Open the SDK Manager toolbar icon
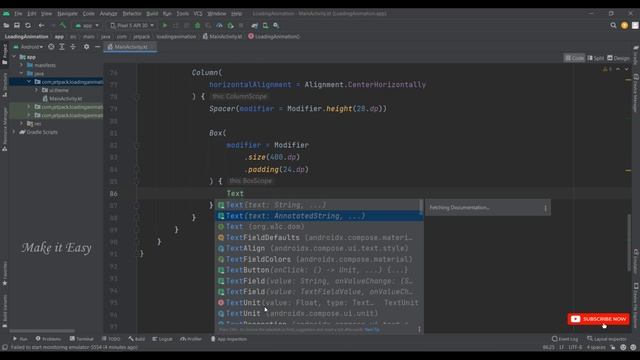640x360 pixels. click(276, 25)
